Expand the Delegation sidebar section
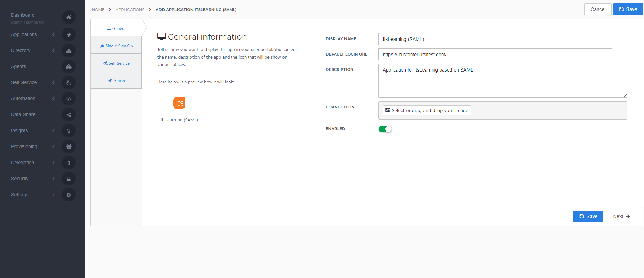Screen dimensions: 644x278 point(32,163)
